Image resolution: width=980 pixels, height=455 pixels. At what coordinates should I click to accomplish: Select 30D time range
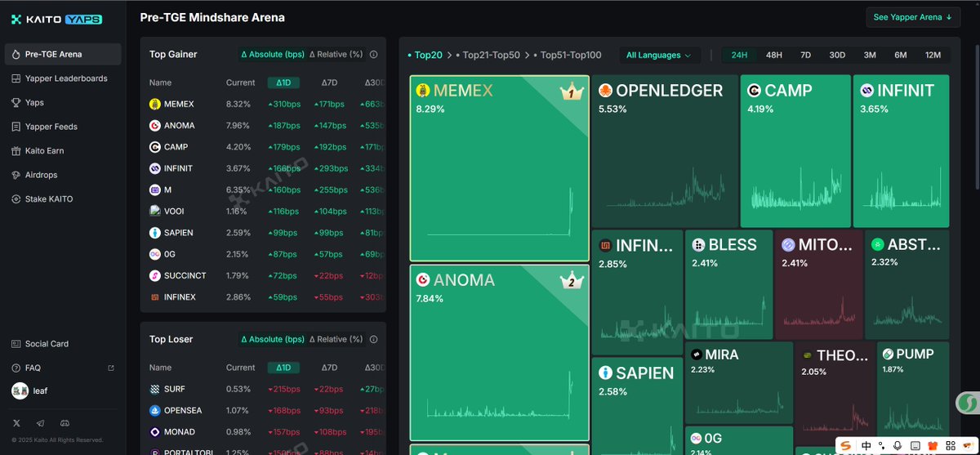pos(837,56)
